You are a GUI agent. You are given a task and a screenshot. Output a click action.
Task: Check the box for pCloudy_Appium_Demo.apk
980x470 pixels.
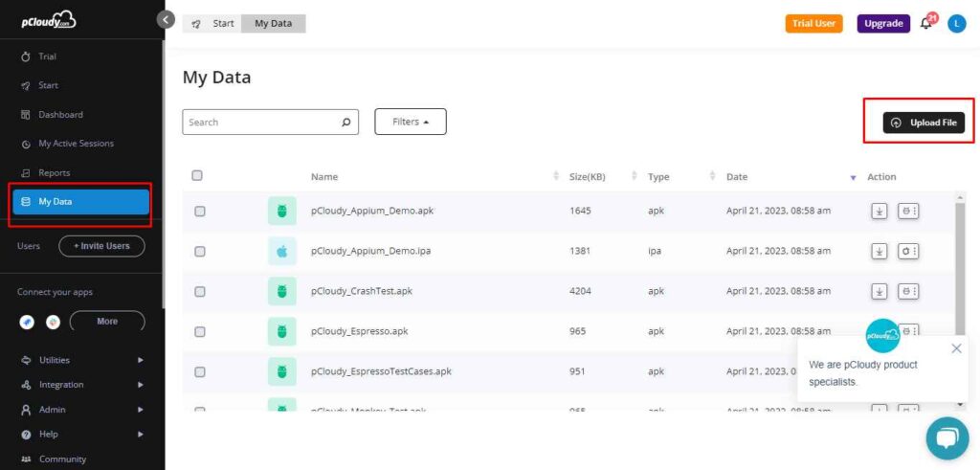point(199,212)
